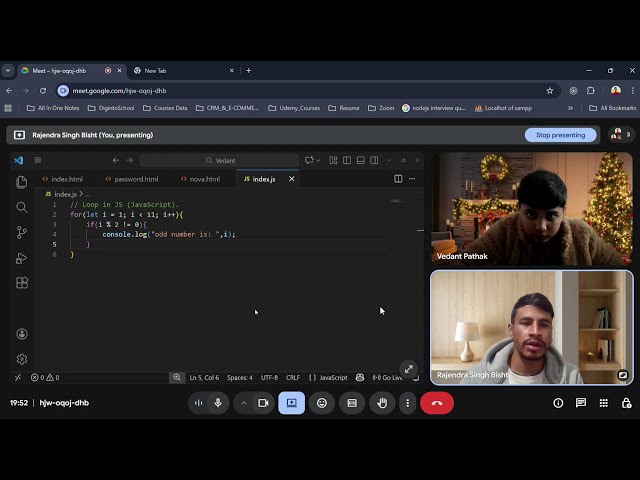This screenshot has height=480, width=640.
Task: Click the Vedant Pathak video tile
Action: pyautogui.click(x=532, y=209)
